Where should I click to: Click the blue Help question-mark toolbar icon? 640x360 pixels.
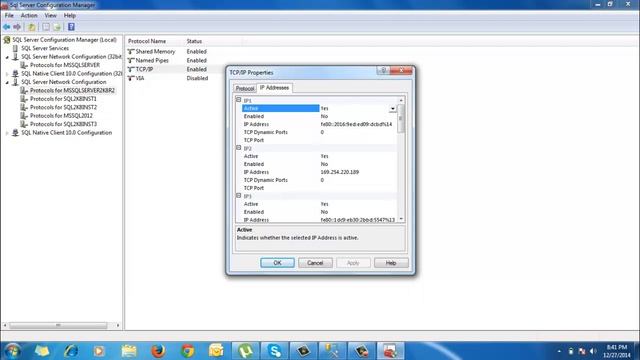click(x=71, y=27)
